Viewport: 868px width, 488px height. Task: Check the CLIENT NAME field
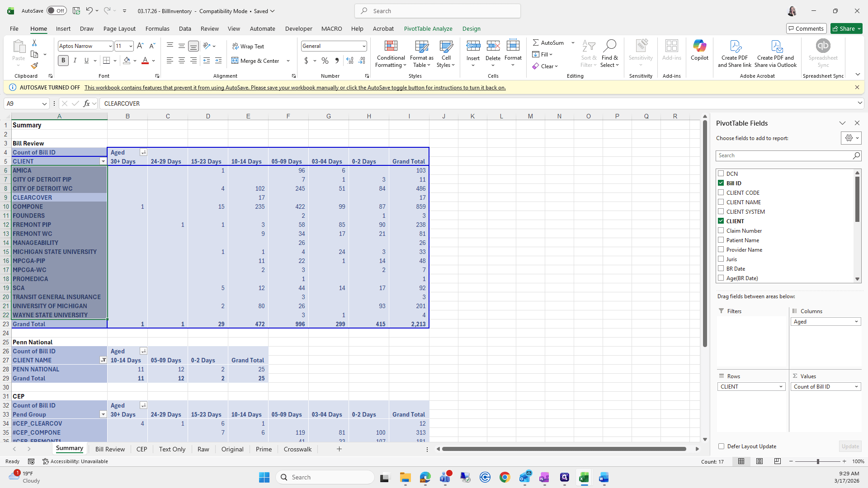click(721, 202)
